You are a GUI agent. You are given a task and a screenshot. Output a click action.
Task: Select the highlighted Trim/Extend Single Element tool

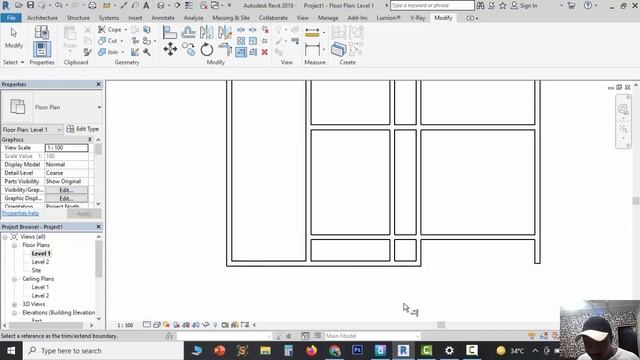(x=241, y=52)
